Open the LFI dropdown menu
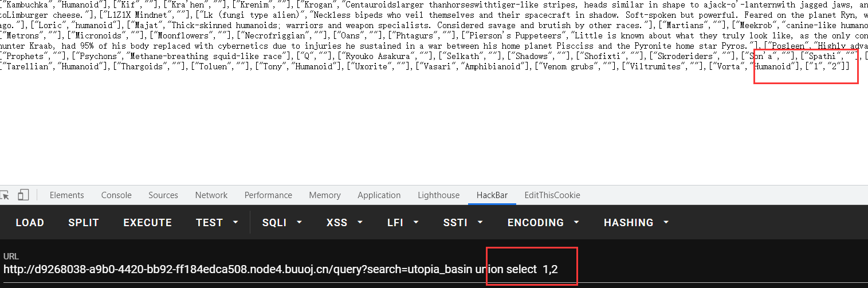This screenshot has width=868, height=288. tap(403, 222)
